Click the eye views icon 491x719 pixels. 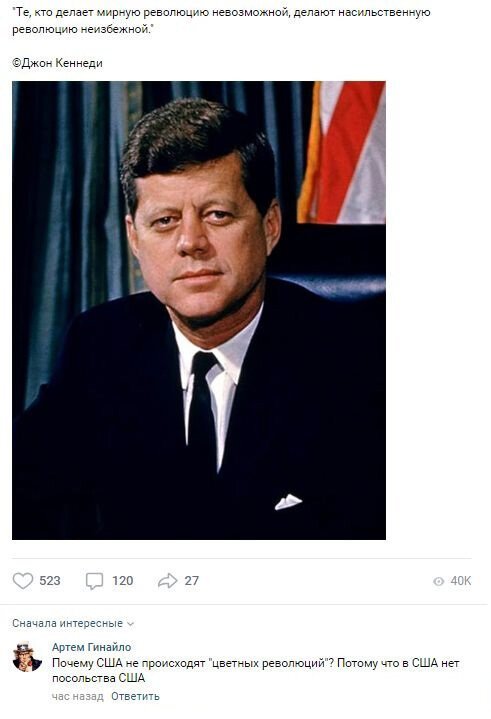click(439, 581)
